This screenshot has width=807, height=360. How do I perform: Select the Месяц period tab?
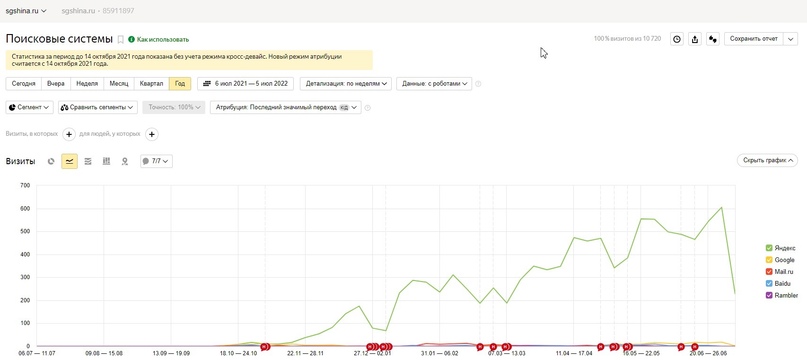tap(118, 84)
